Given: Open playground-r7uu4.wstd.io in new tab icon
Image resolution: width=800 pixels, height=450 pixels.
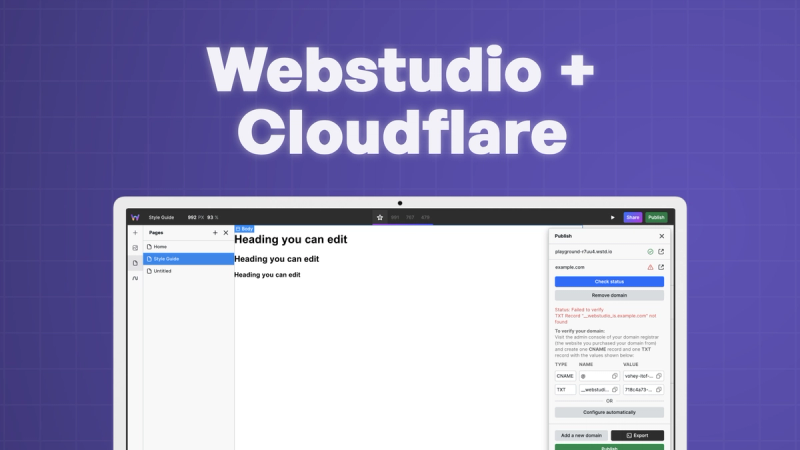Looking at the screenshot, I should pos(661,252).
